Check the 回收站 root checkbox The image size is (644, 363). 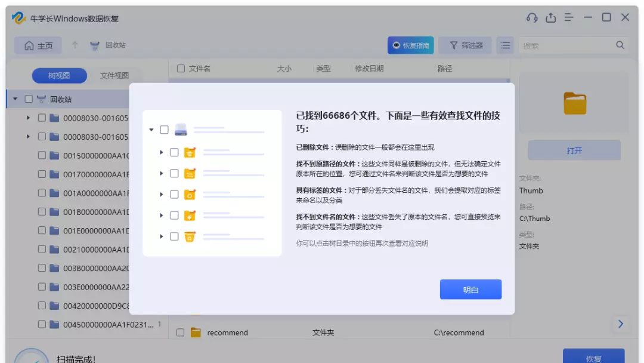pos(29,99)
